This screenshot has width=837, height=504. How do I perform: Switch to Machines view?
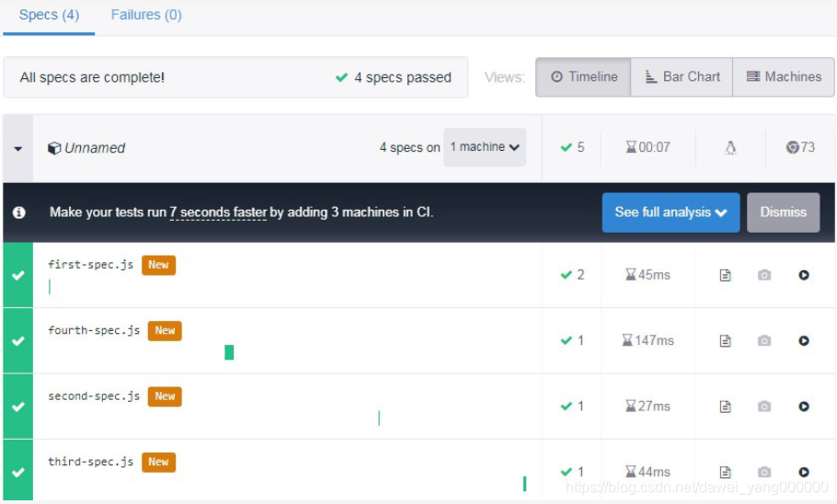(x=783, y=77)
